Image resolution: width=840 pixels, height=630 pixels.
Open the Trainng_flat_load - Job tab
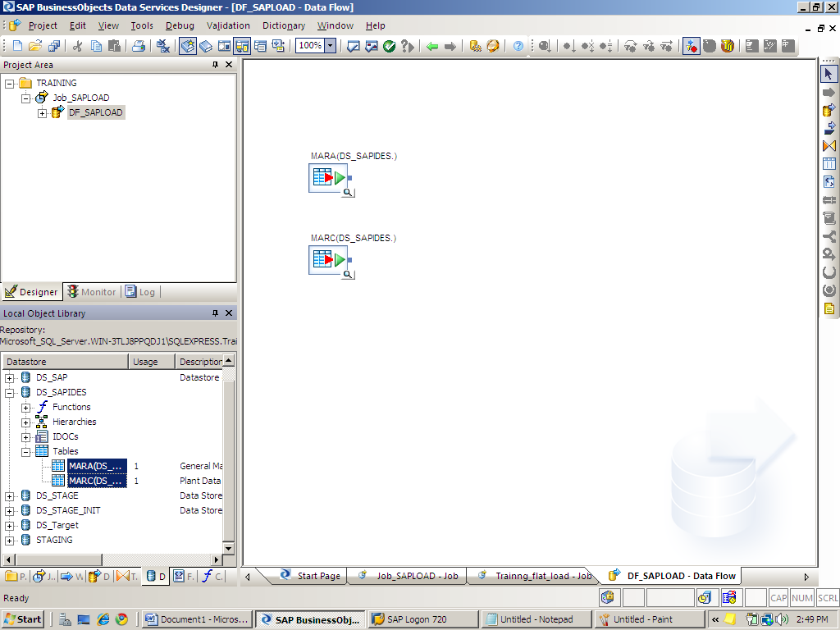click(x=535, y=576)
